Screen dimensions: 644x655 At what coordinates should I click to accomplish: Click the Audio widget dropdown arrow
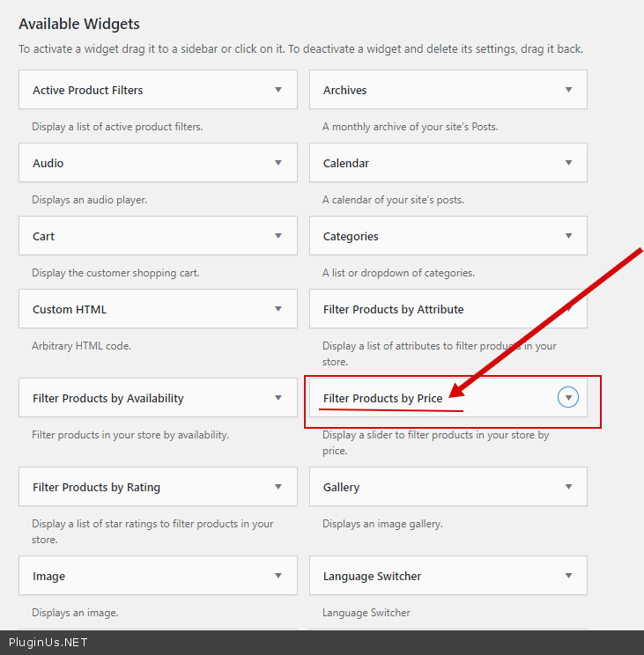[x=278, y=163]
